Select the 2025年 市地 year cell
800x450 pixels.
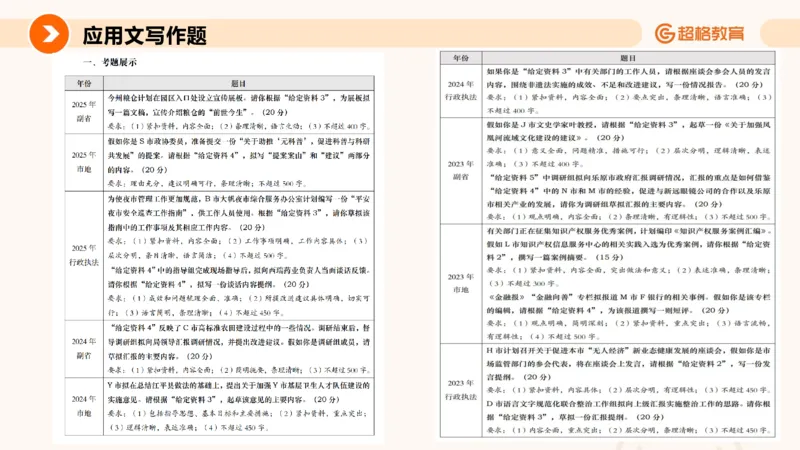pos(84,162)
